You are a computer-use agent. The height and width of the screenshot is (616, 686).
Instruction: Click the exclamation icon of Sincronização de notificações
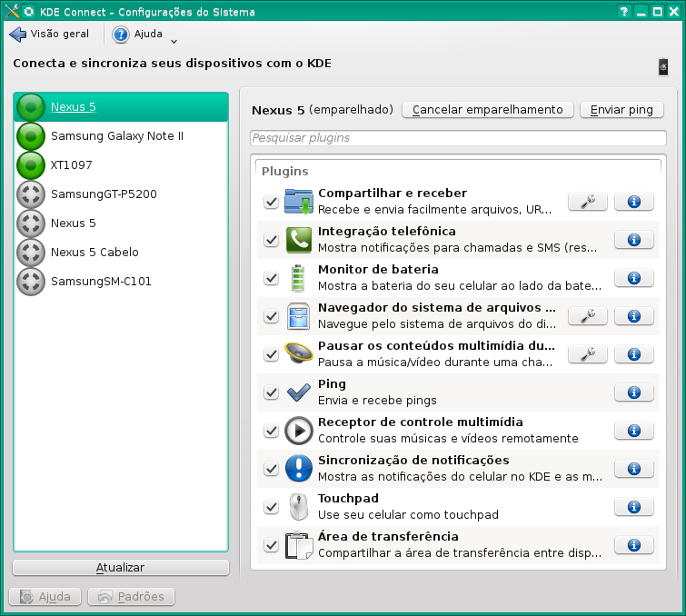[x=298, y=469]
